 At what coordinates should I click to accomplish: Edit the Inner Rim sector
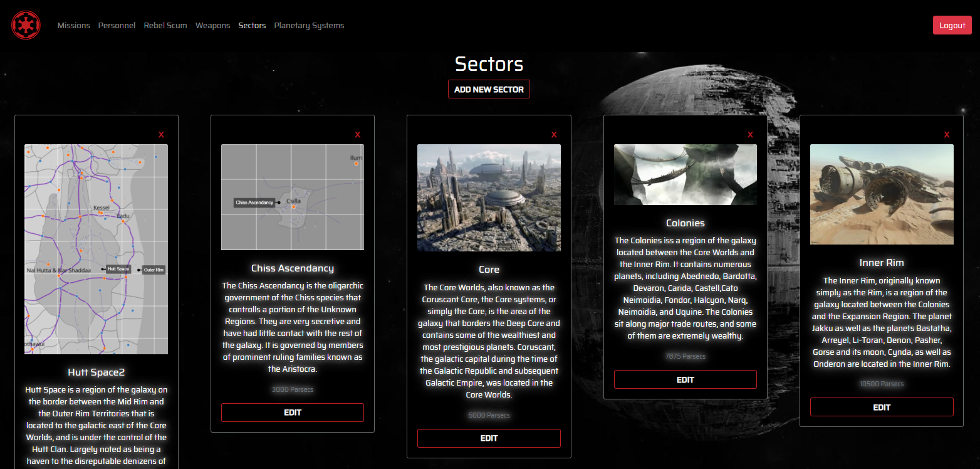pyautogui.click(x=882, y=407)
